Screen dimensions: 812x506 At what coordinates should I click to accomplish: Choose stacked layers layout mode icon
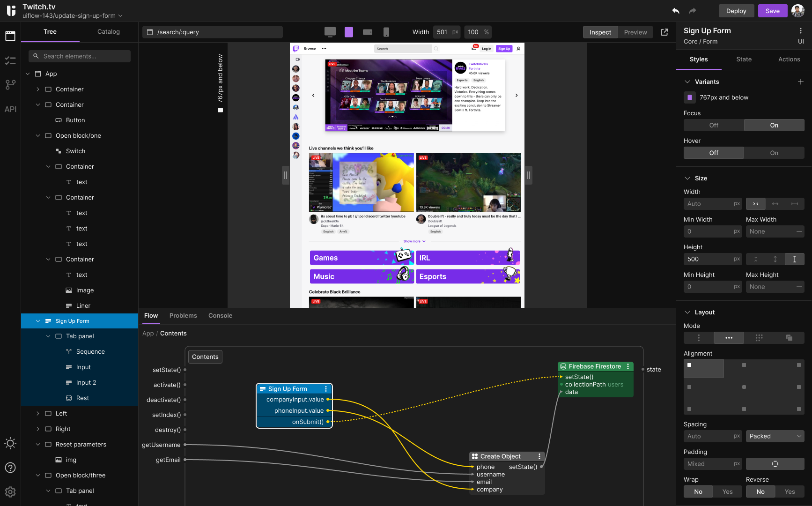pos(789,338)
